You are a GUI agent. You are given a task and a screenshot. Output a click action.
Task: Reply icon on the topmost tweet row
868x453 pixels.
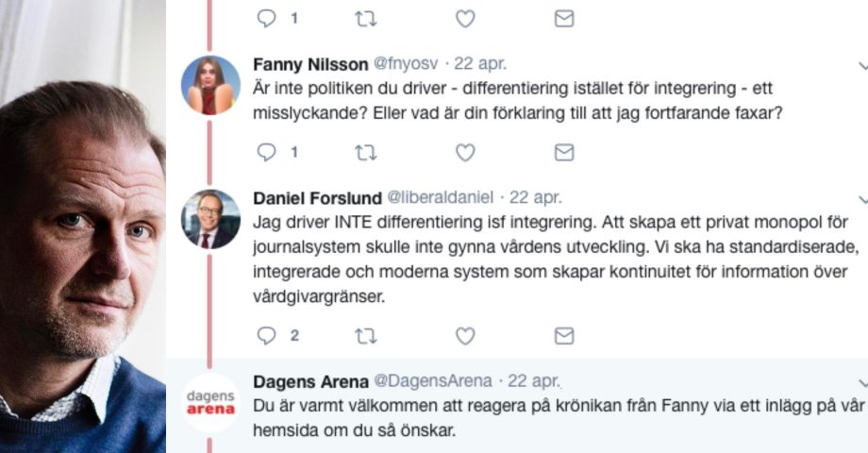tap(267, 18)
